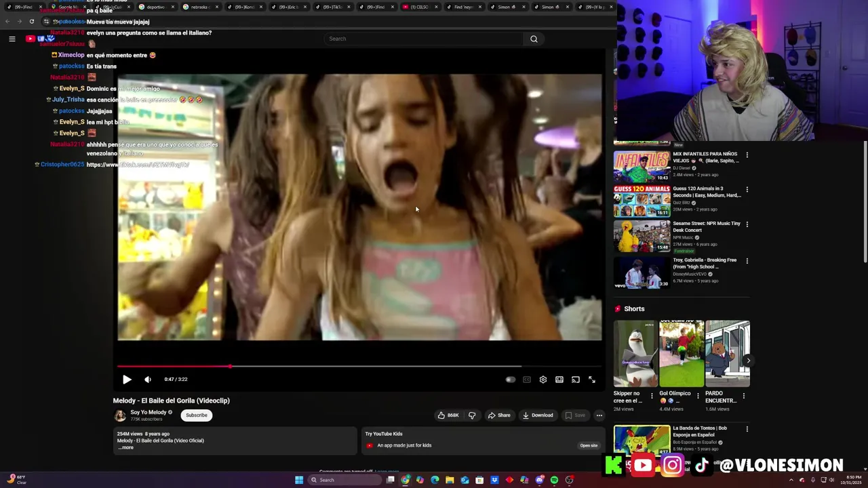Focus the YouTube search field

[424, 39]
